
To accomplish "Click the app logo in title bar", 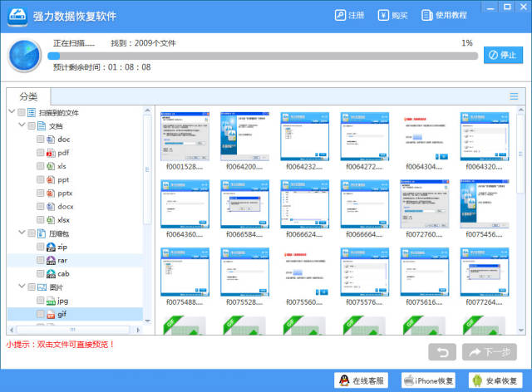I will pyautogui.click(x=17, y=16).
